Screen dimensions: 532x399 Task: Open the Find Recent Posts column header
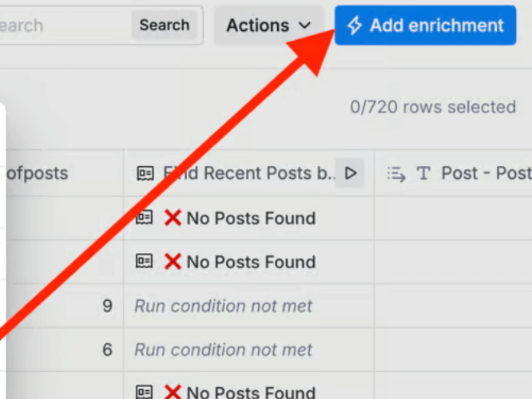click(x=248, y=173)
